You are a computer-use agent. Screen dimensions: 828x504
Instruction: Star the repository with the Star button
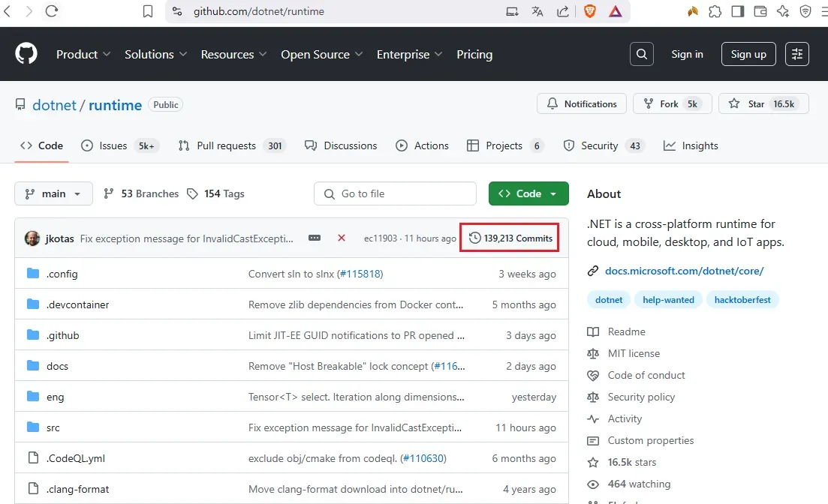[763, 104]
